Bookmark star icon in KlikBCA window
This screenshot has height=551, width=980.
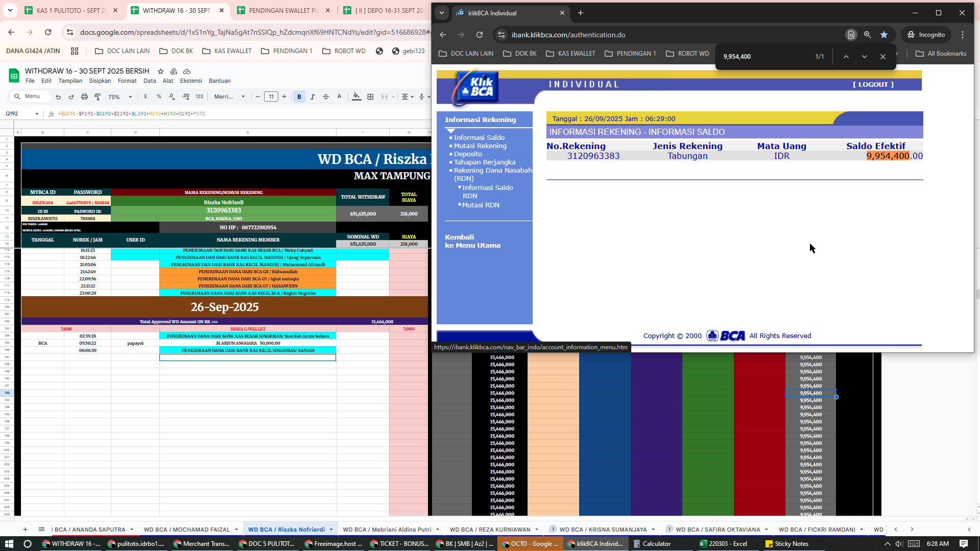coord(884,35)
